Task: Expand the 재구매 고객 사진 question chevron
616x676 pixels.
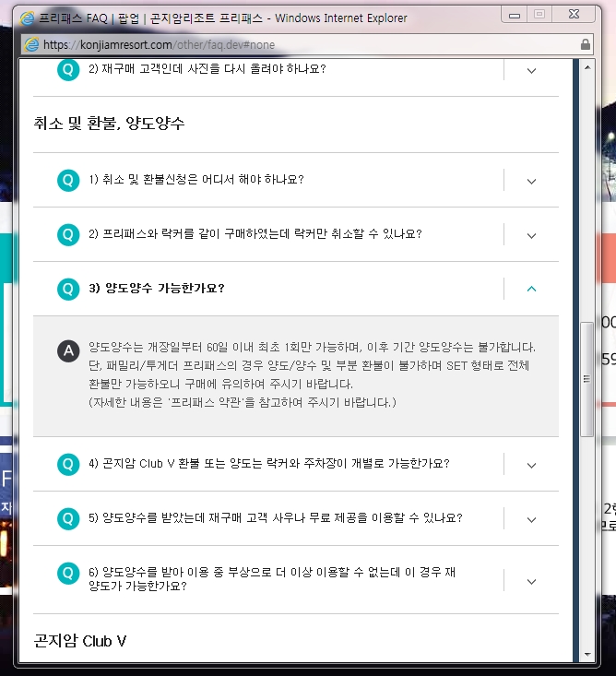Action: click(x=531, y=71)
